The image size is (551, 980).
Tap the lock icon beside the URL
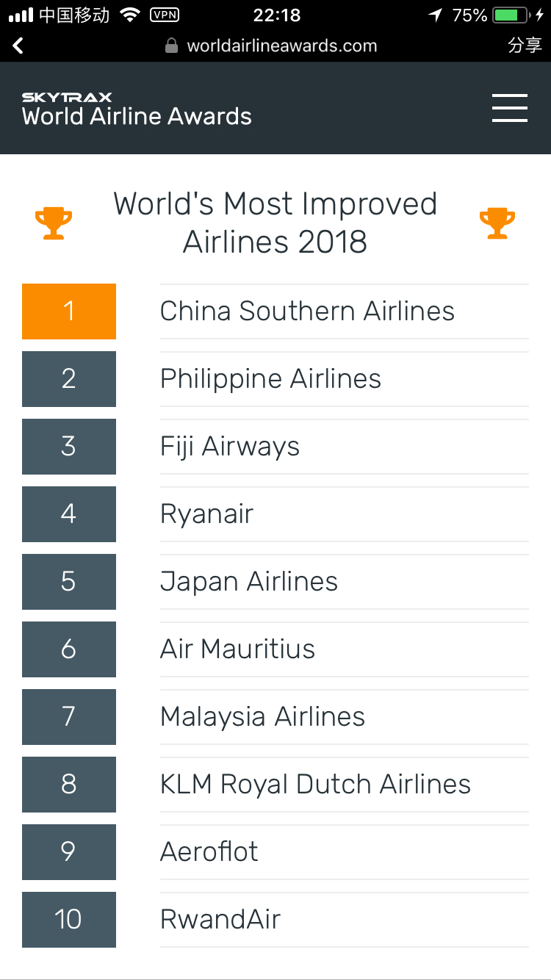tap(172, 46)
